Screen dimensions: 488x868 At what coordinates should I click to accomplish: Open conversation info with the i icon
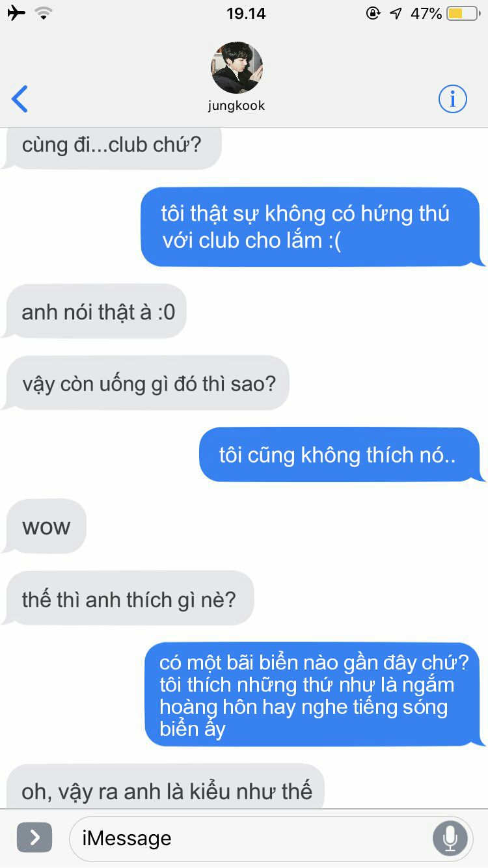(x=452, y=99)
